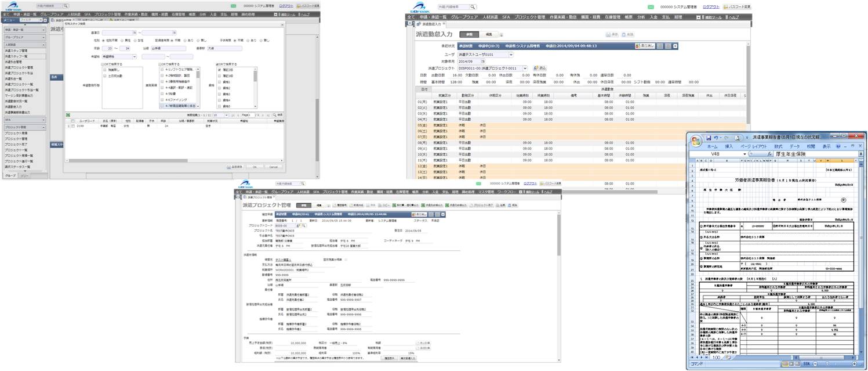Screen dimensions: 868x371
Task: Click 削除 delete icon in 派遣勤怠入力
Action: pyautogui.click(x=627, y=34)
